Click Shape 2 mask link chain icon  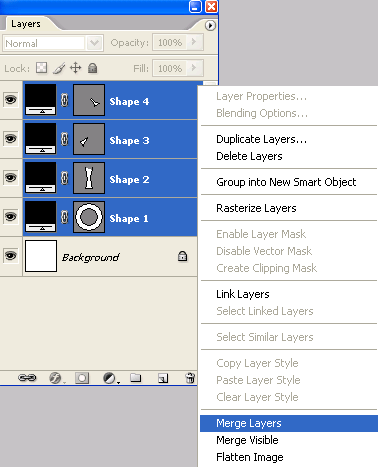point(65,178)
